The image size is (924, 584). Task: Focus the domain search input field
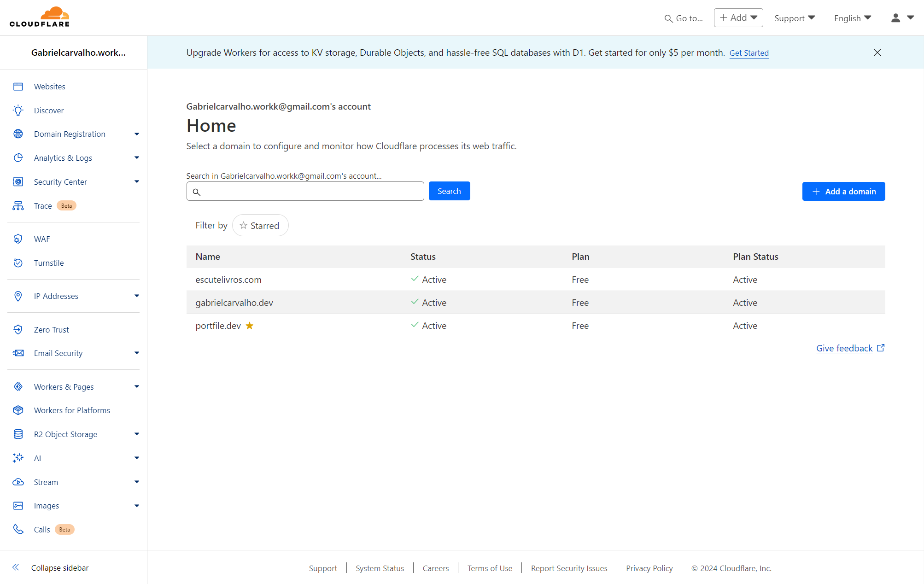pos(305,191)
